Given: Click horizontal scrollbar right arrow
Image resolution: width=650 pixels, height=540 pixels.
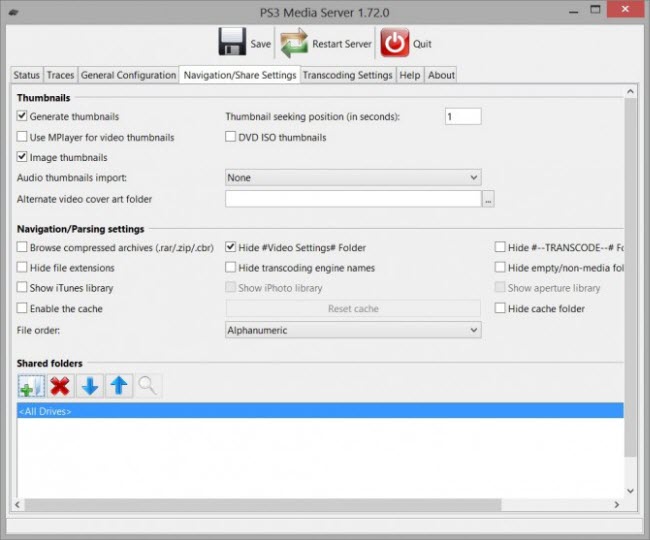Looking at the screenshot, I should pos(617,504).
